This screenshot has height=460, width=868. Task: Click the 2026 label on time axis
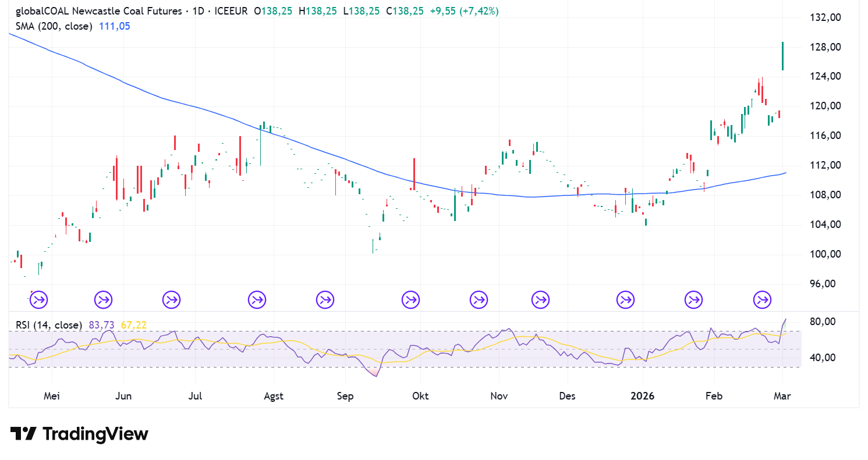pyautogui.click(x=642, y=396)
